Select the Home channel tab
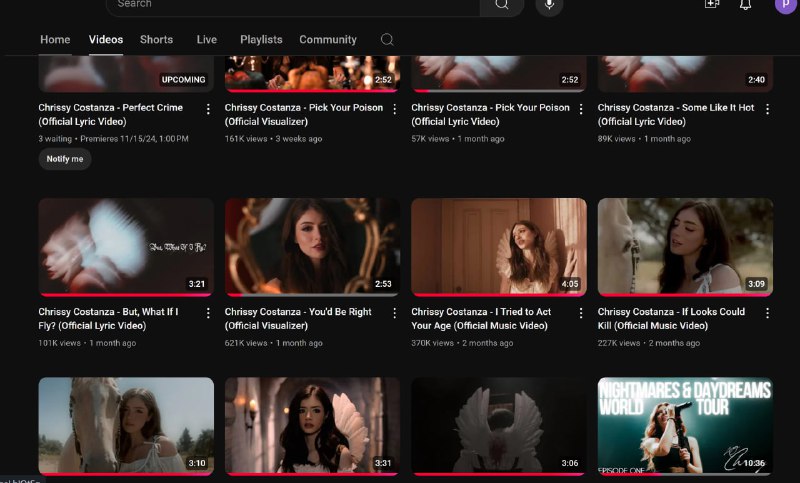This screenshot has width=800, height=483. (55, 40)
